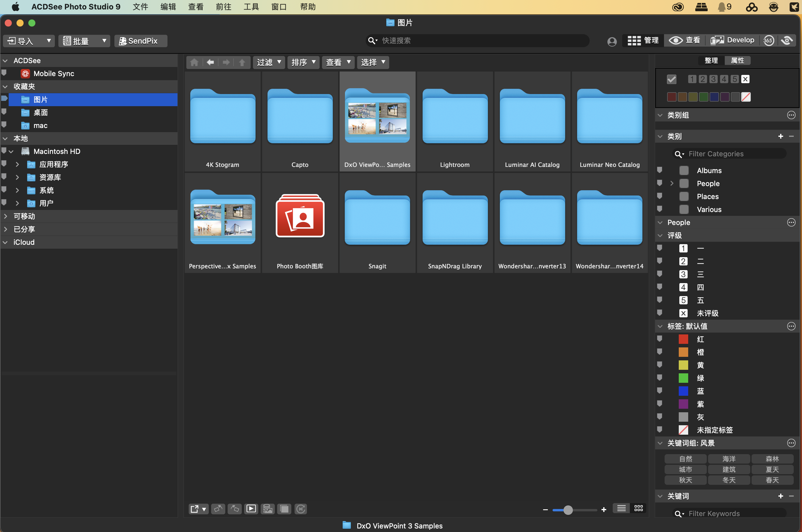Click the back arrow navigation icon
Screen dimensions: 802x532
point(210,63)
